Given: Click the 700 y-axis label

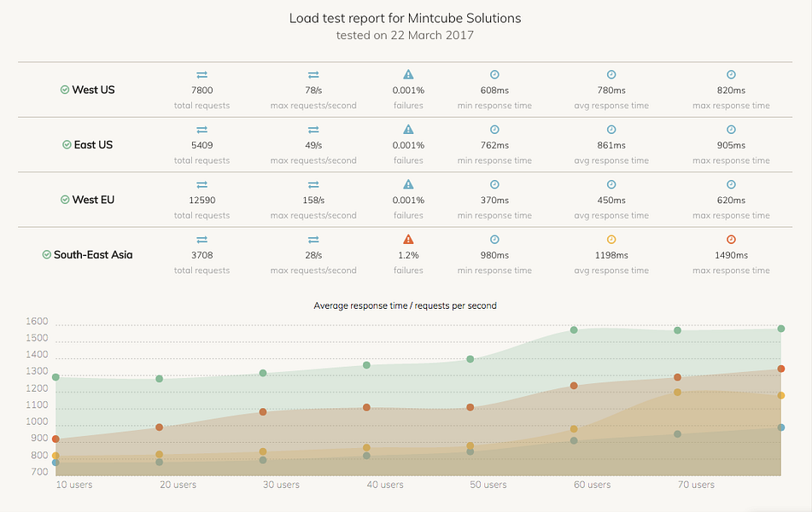Looking at the screenshot, I should (x=39, y=472).
